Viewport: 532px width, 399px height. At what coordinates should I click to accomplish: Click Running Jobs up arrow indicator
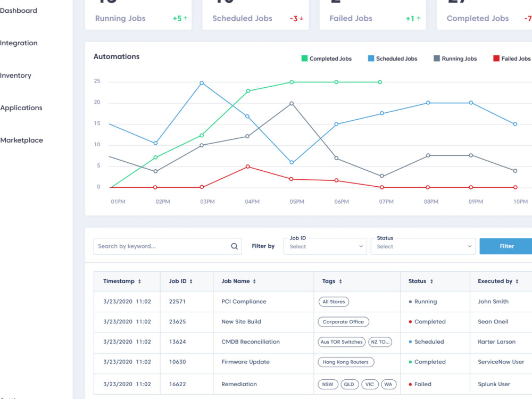point(185,18)
